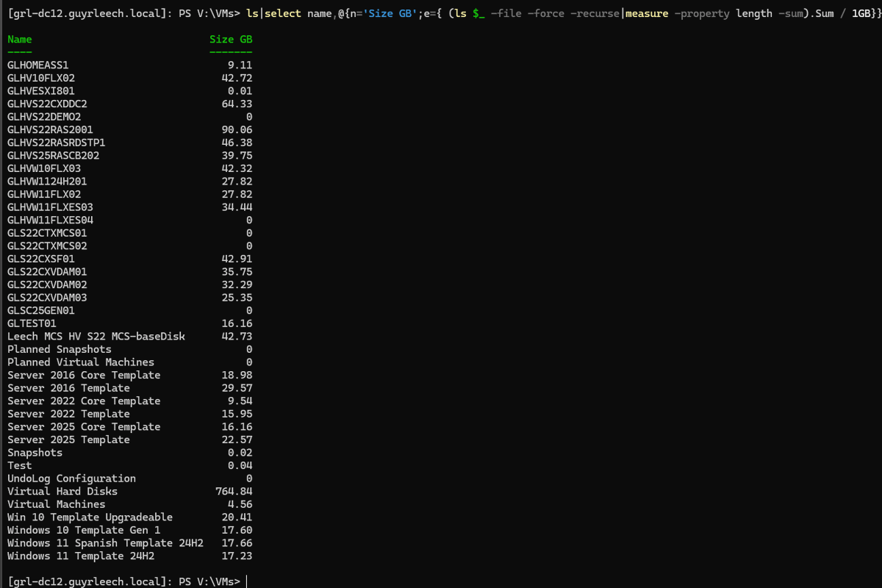
Task: Click the 'Server 2016 Template' entry
Action: [68, 388]
